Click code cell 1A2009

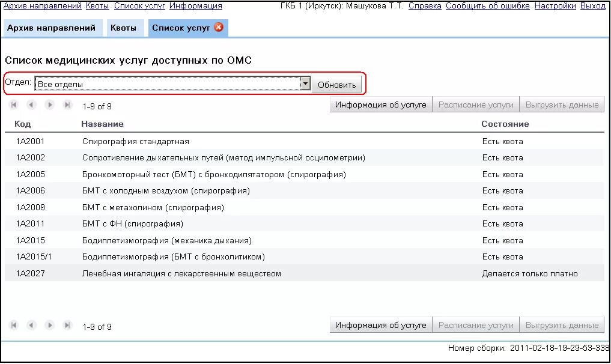coord(31,207)
